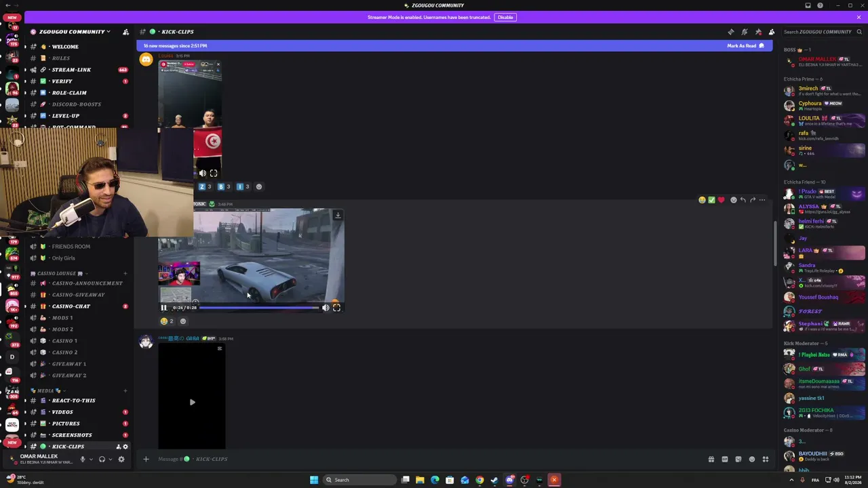Mute the microphone in user panel
The image size is (868, 488).
click(82, 459)
